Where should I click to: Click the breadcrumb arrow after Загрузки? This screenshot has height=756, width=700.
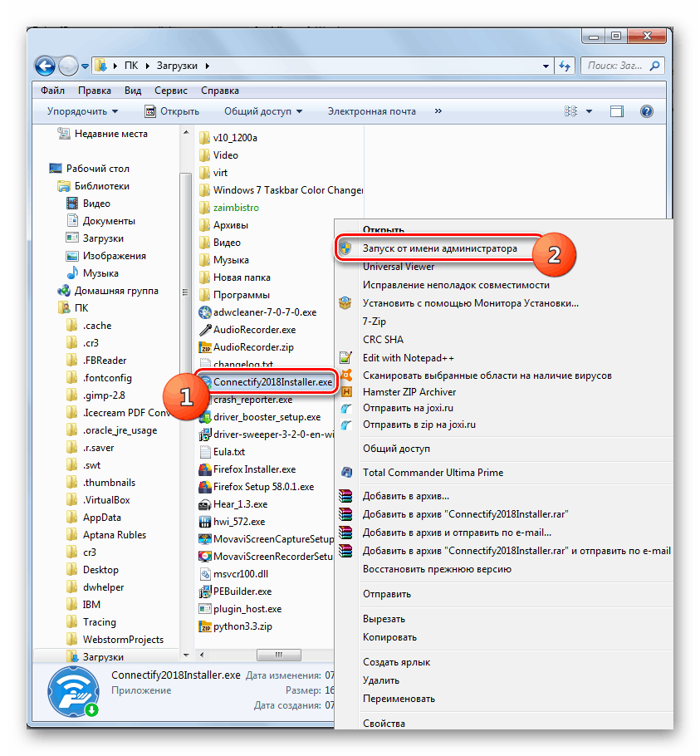click(207, 66)
